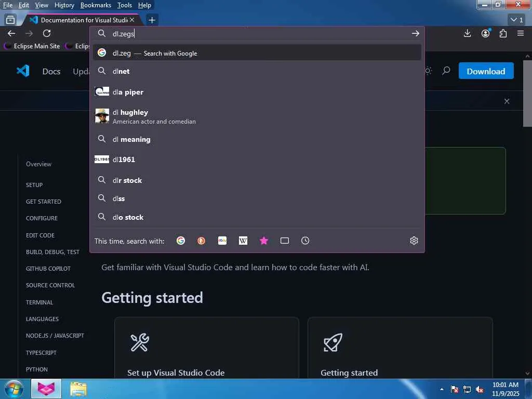Open the file explorer taskbar icon
This screenshot has height=399, width=532.
click(x=79, y=389)
